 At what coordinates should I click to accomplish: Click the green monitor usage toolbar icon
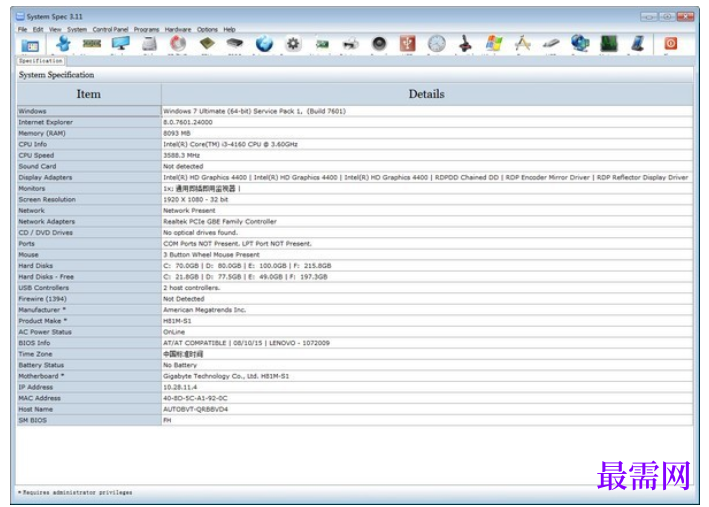pos(609,44)
